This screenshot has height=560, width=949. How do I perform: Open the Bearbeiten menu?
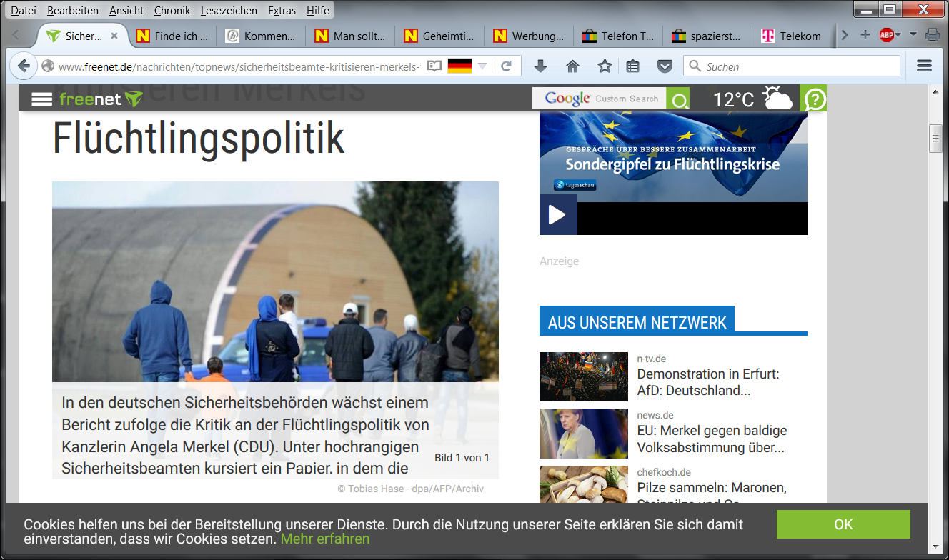point(73,11)
